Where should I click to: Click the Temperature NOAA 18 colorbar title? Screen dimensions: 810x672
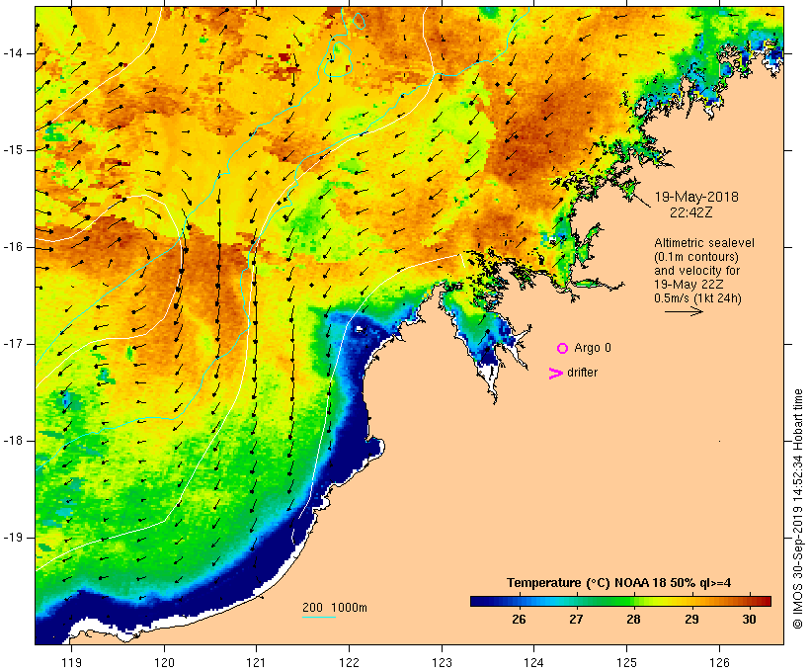(619, 583)
